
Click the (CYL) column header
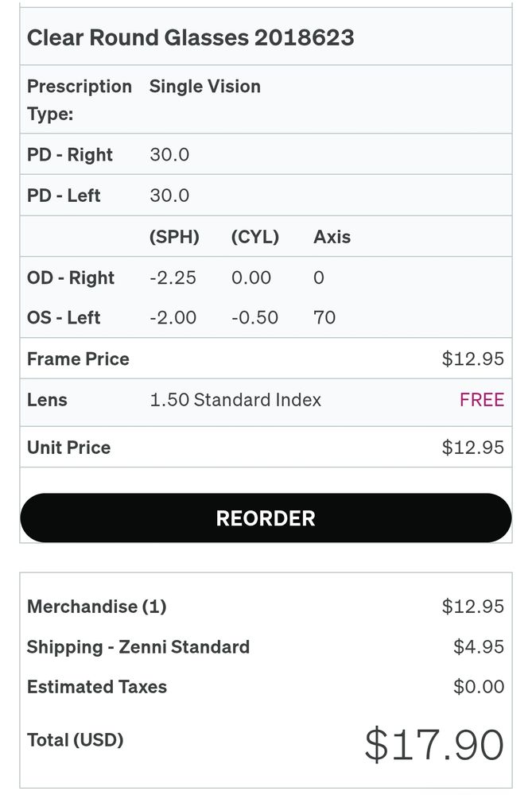[x=254, y=237]
